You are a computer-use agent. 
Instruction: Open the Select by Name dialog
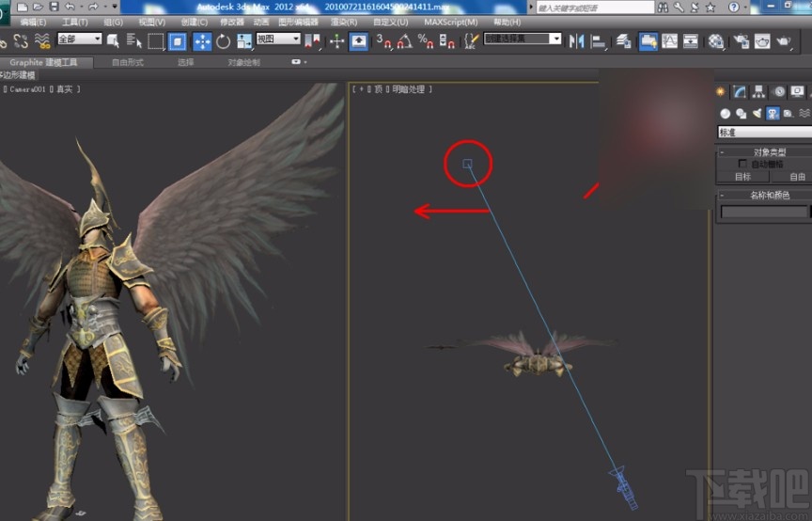[x=133, y=41]
